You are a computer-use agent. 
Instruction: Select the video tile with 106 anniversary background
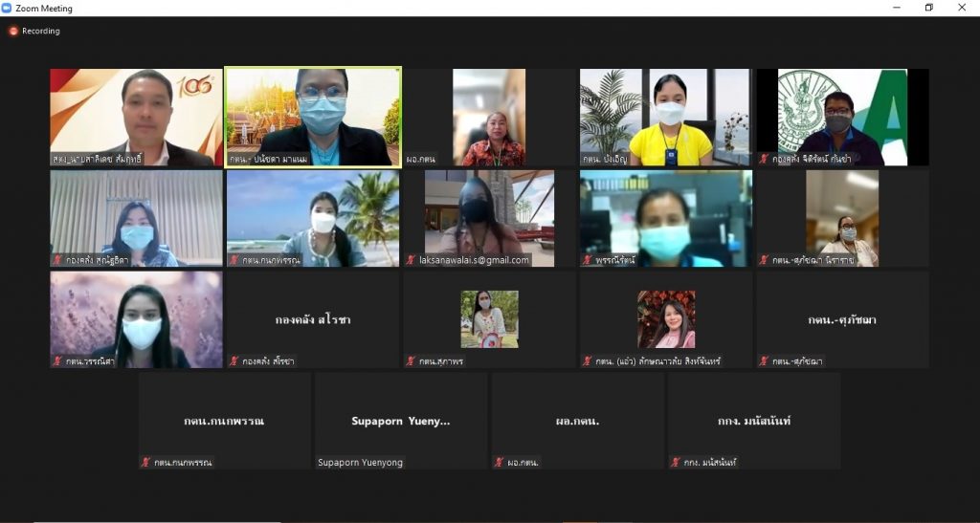136,116
